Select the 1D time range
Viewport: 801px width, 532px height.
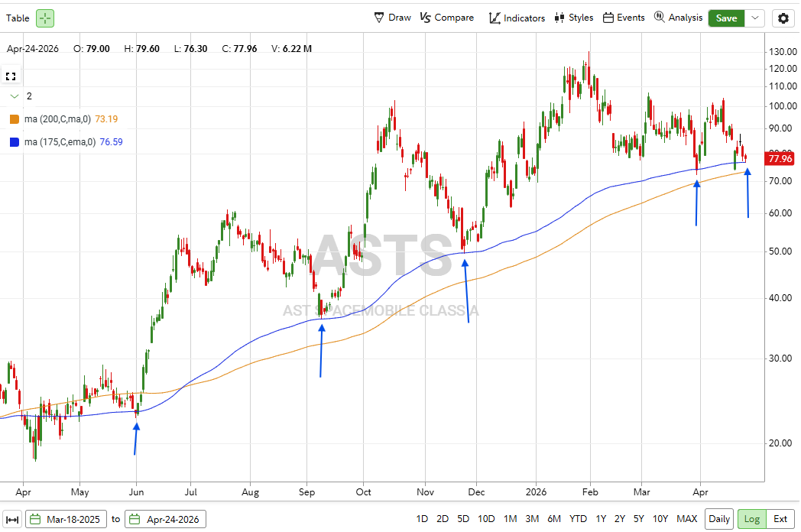pos(422,519)
